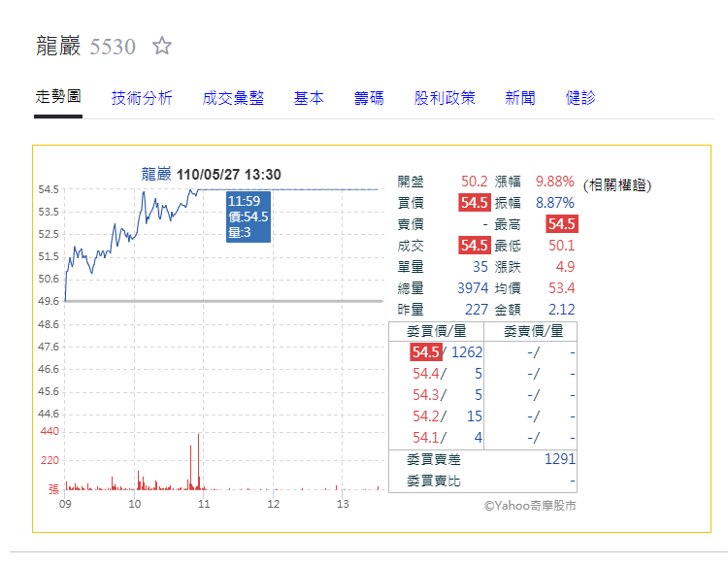Open the 相關權證 link

(617, 185)
